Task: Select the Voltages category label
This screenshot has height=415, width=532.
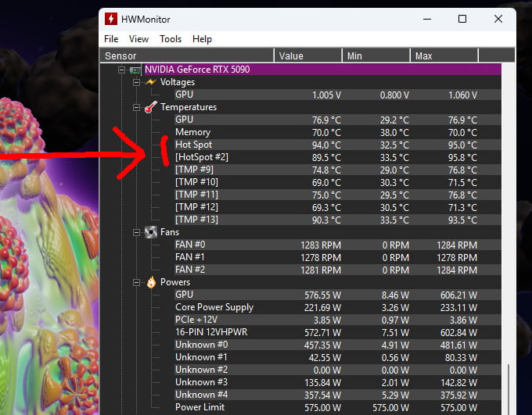Action: pyautogui.click(x=178, y=82)
